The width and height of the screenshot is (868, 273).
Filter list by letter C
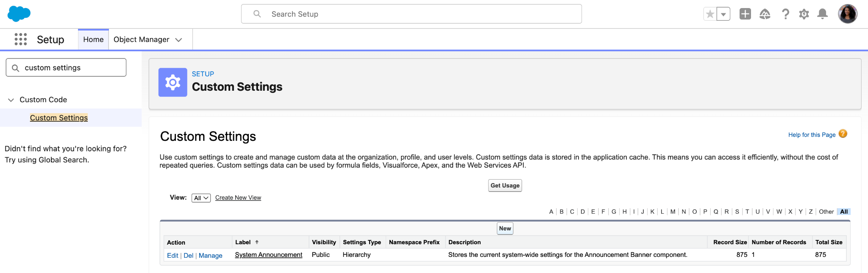tap(572, 212)
